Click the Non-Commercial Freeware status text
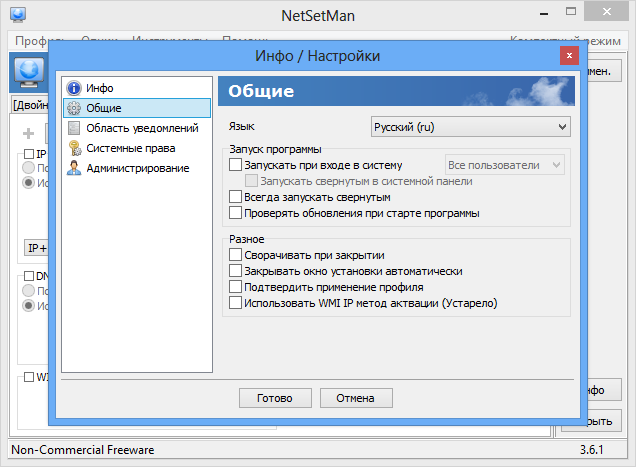Image resolution: width=636 pixels, height=467 pixels. pos(83,450)
